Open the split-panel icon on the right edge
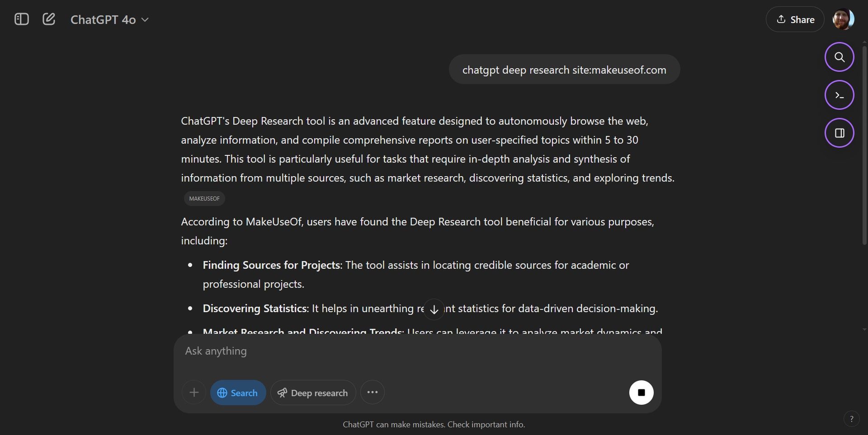 coord(839,133)
